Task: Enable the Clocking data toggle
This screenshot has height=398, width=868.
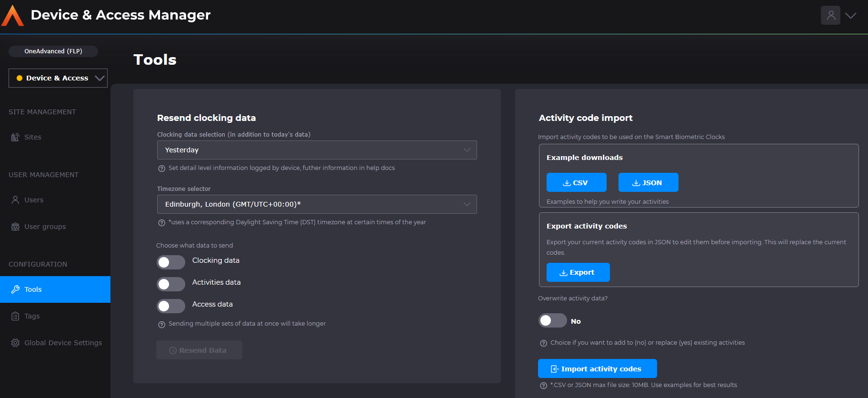Action: 171,262
